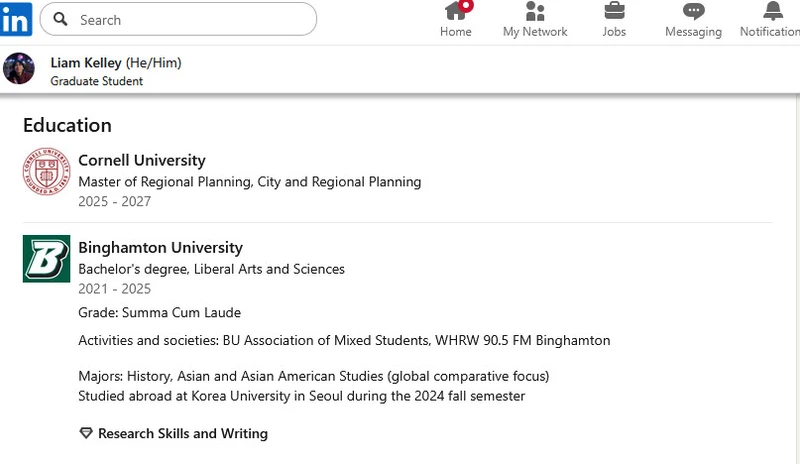The image size is (800, 464).
Task: Click the red Home notification badge
Action: (x=465, y=6)
